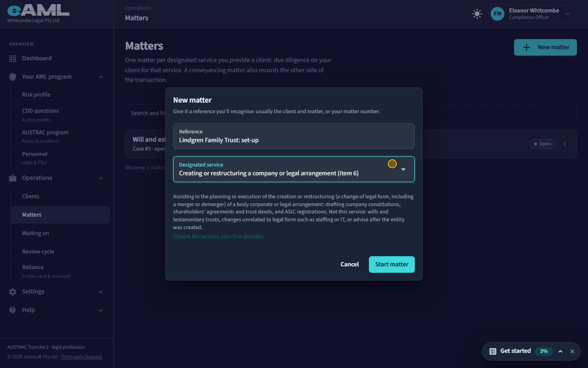Cancel the New matter dialog
The image size is (588, 368).
[350, 264]
